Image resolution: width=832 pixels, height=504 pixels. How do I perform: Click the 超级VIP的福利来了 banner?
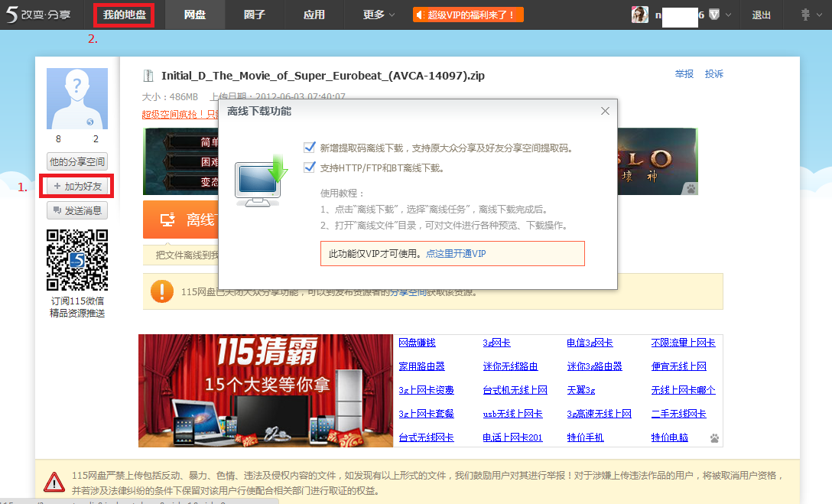(468, 15)
